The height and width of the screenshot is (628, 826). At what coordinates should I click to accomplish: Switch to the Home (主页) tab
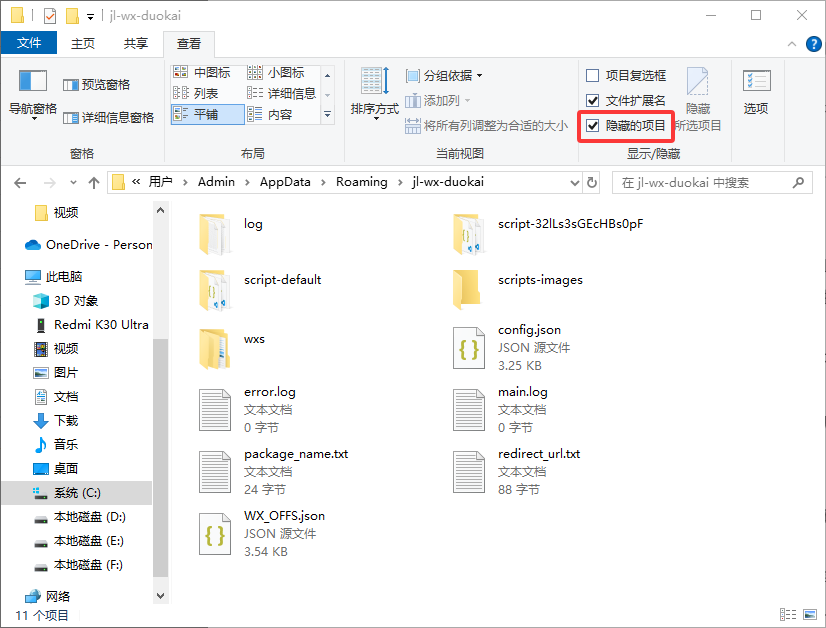coord(83,43)
